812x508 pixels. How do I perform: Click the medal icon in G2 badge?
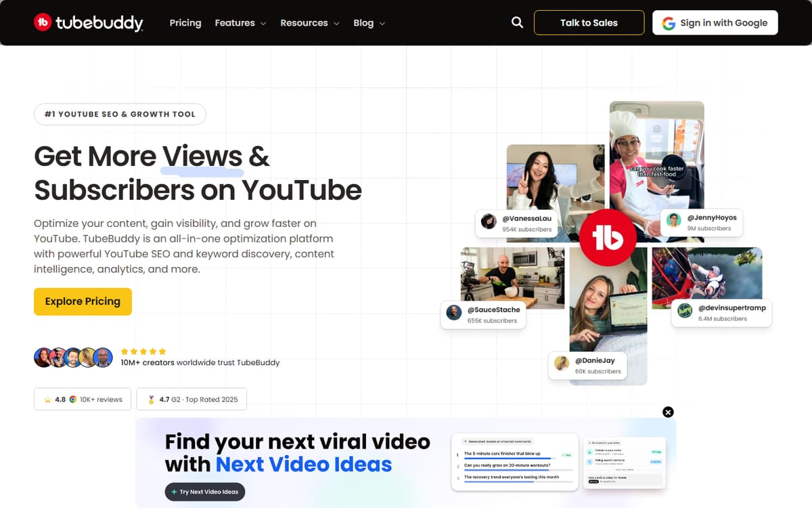151,400
